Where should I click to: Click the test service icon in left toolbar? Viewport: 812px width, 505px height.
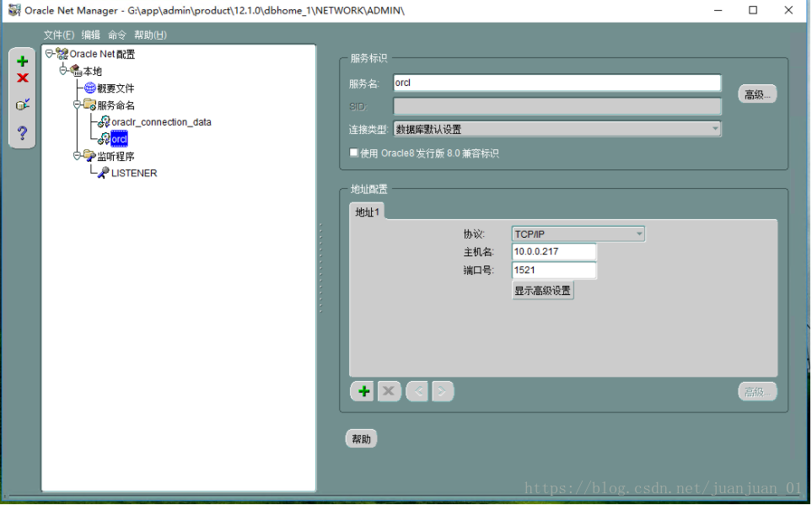(x=22, y=105)
